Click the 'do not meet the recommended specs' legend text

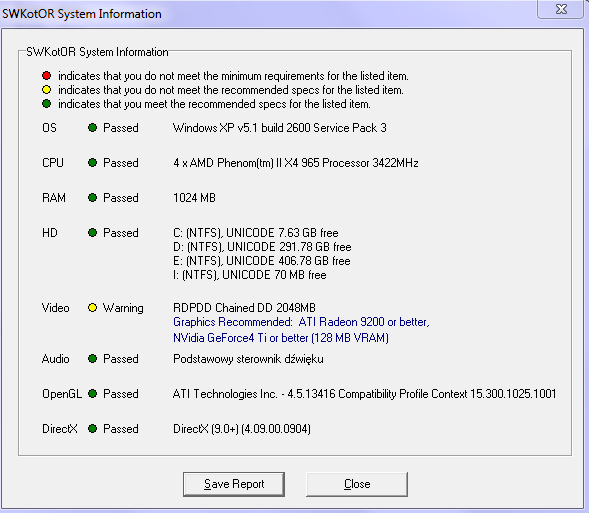(232, 90)
